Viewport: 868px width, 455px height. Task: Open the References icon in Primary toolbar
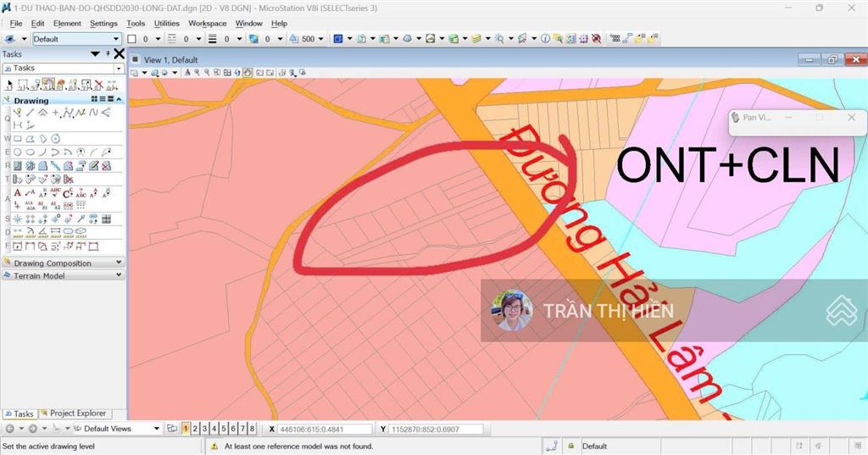(x=361, y=39)
